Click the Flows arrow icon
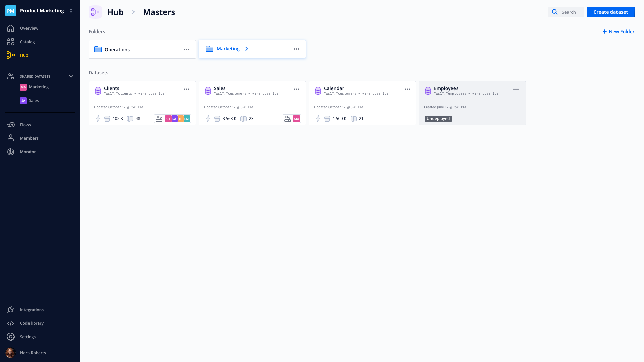The width and height of the screenshot is (644, 362). coord(11,125)
